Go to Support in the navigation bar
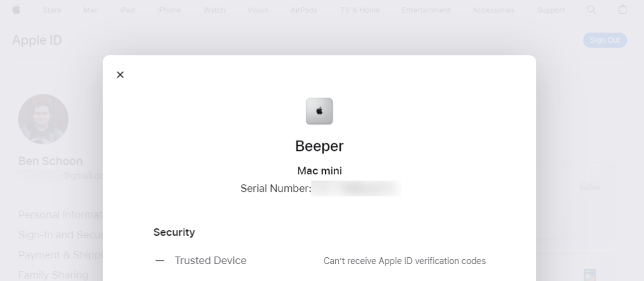The image size is (644, 281). 551,10
